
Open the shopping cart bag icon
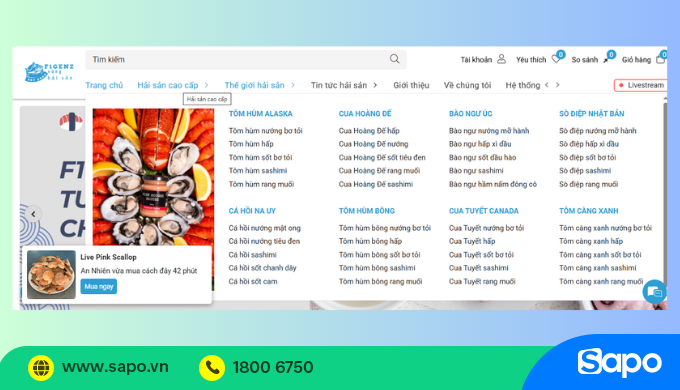click(x=660, y=59)
